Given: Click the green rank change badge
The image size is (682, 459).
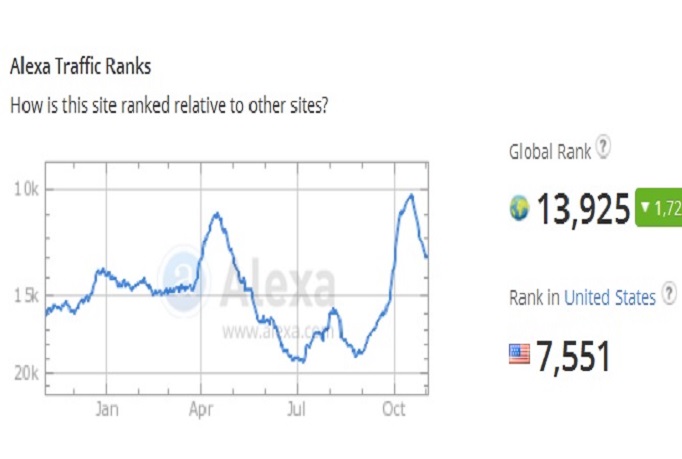Looking at the screenshot, I should [x=658, y=209].
